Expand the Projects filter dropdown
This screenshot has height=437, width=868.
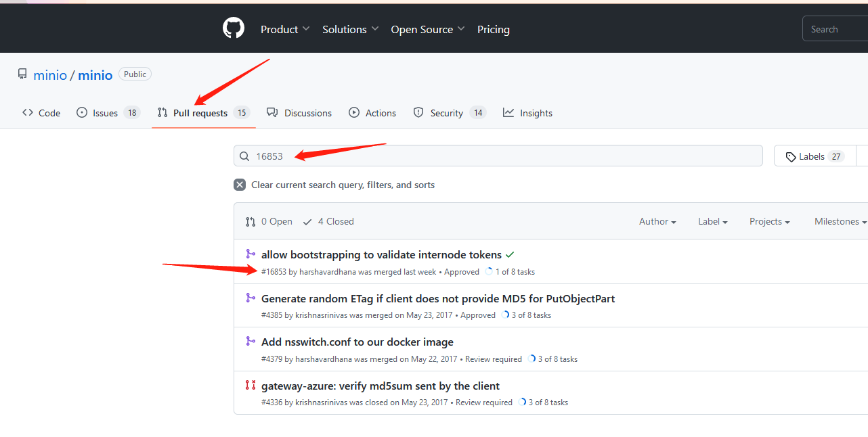770,221
